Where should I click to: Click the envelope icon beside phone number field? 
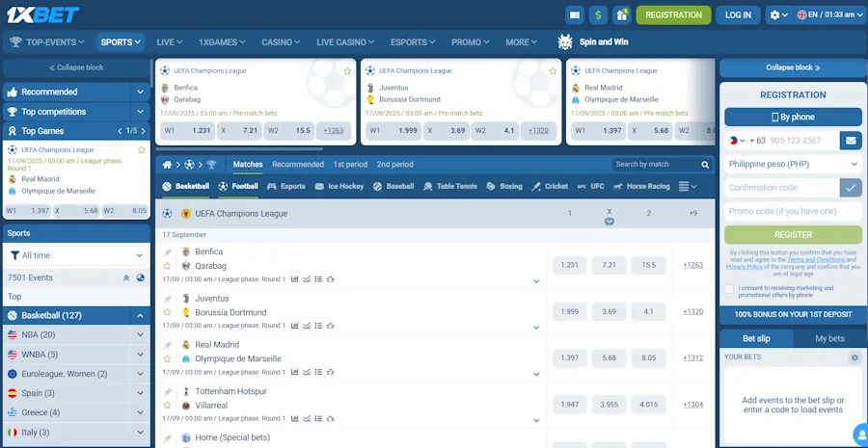(850, 141)
